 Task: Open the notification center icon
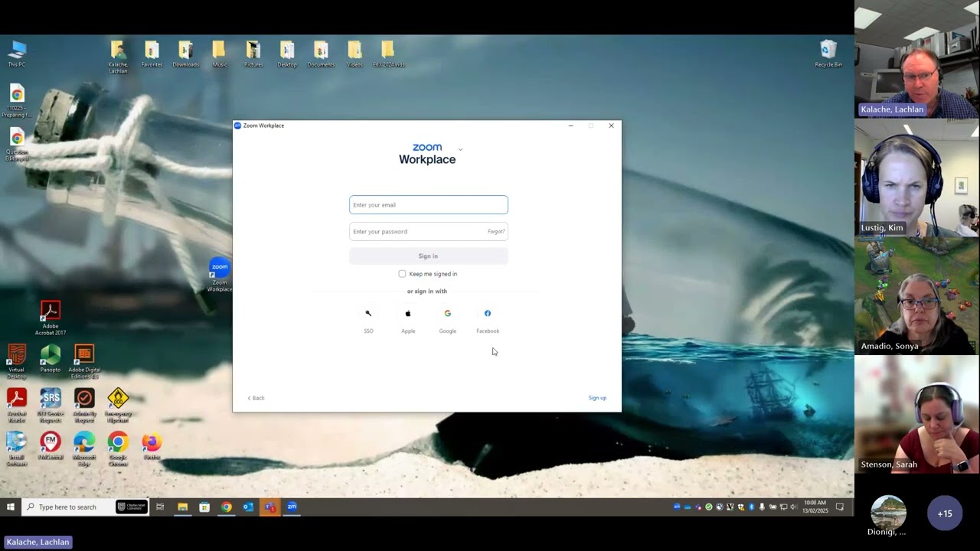coord(840,507)
